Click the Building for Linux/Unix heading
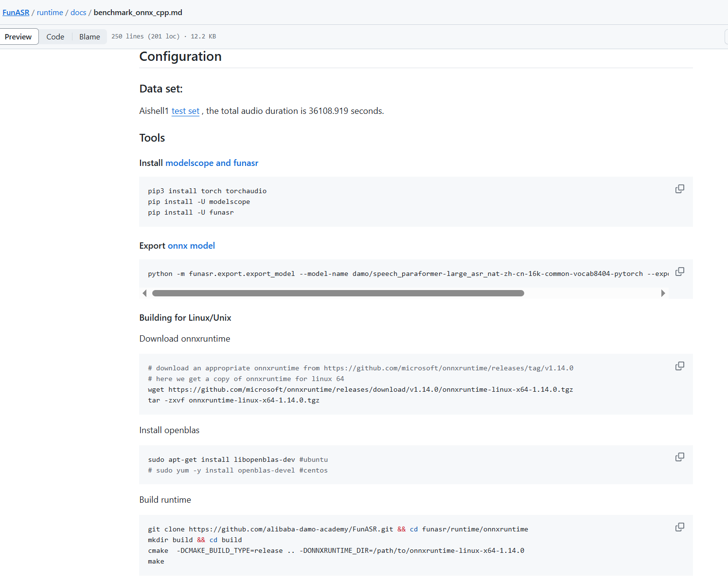Viewport: 728px width, 583px height. (185, 318)
